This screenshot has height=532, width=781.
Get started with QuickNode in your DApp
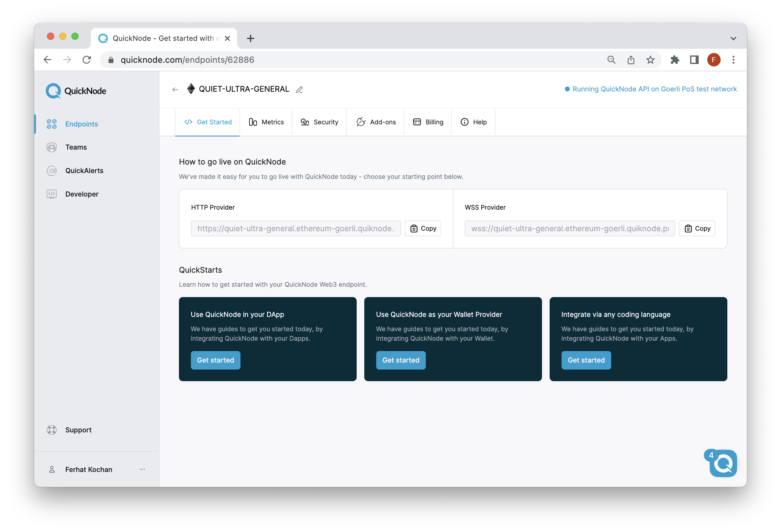(216, 360)
